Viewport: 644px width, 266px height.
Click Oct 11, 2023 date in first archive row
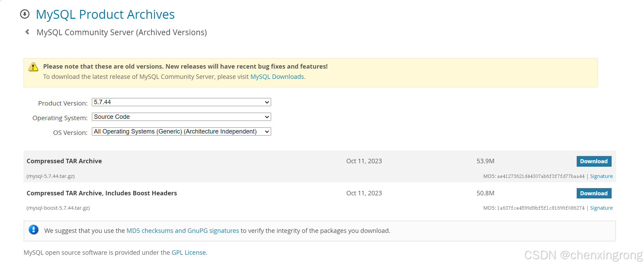point(364,161)
